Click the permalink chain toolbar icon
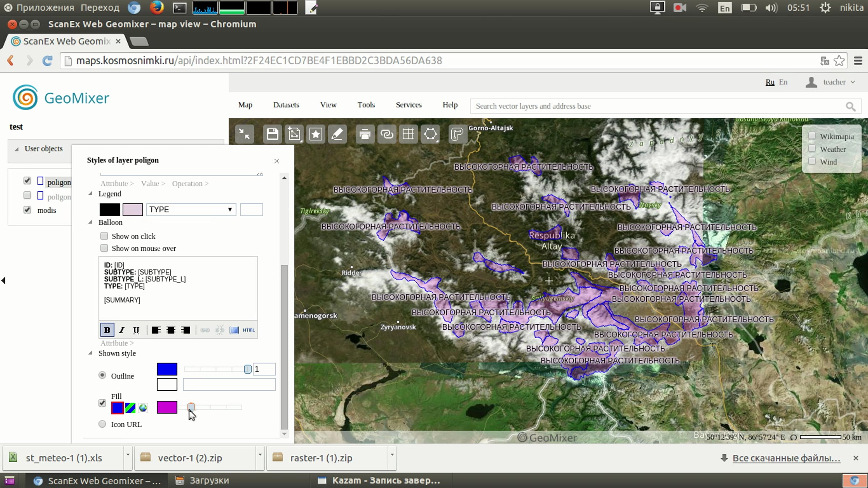The height and width of the screenshot is (488, 868). [387, 134]
